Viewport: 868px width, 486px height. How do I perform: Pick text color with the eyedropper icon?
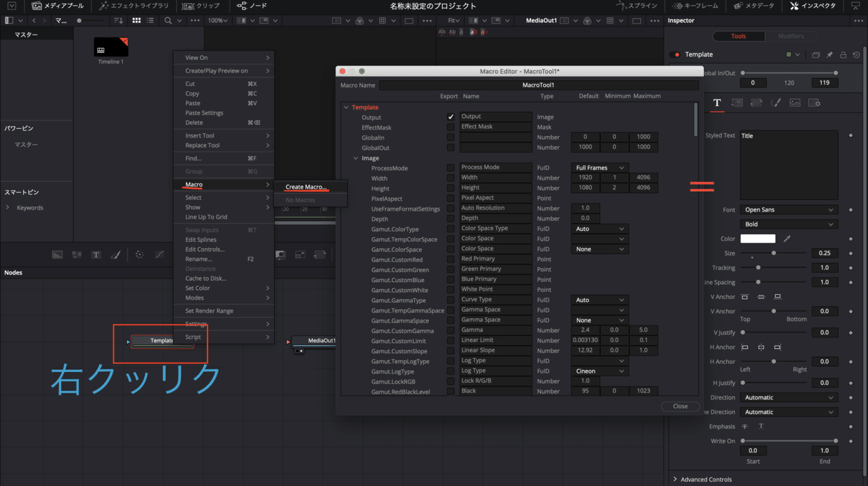click(x=787, y=239)
